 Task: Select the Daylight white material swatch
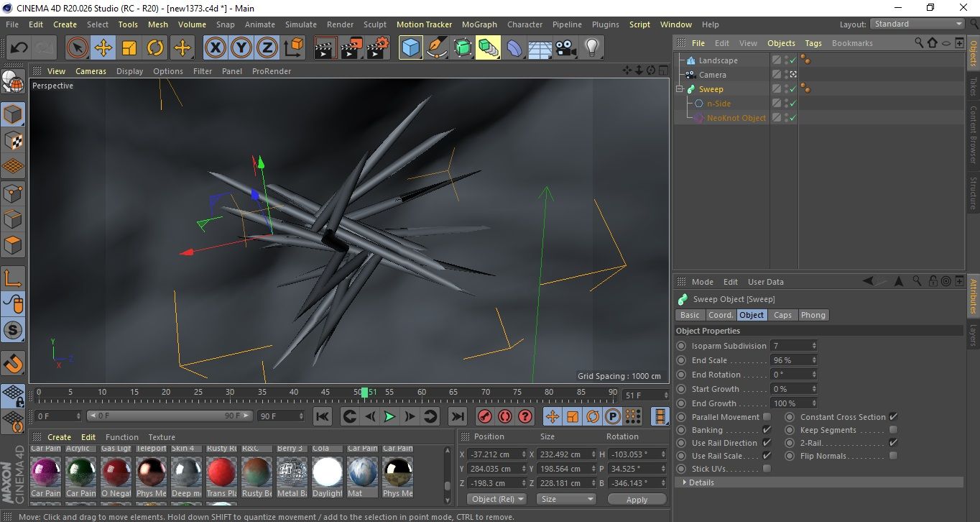coord(328,472)
